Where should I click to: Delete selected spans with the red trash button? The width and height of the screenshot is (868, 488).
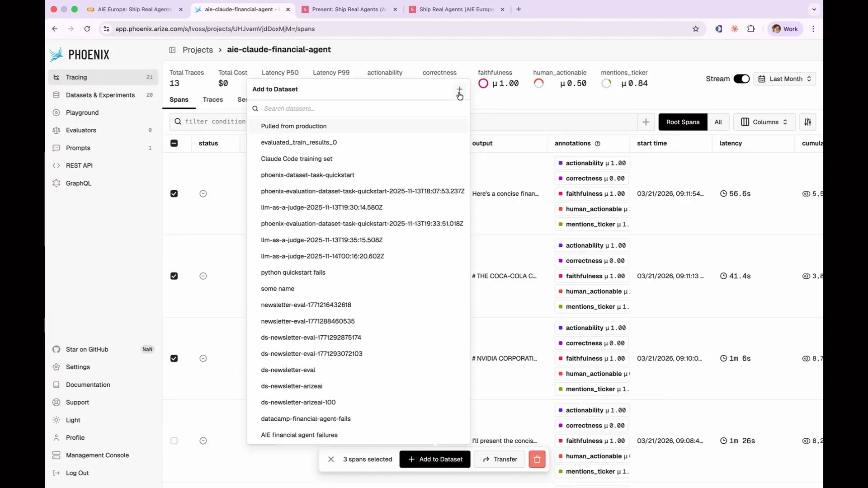pyautogui.click(x=537, y=459)
